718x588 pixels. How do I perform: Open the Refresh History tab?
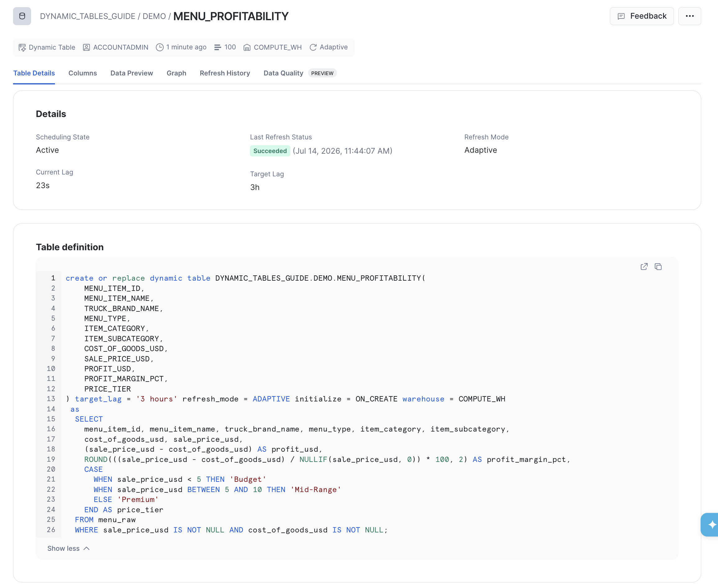(225, 73)
